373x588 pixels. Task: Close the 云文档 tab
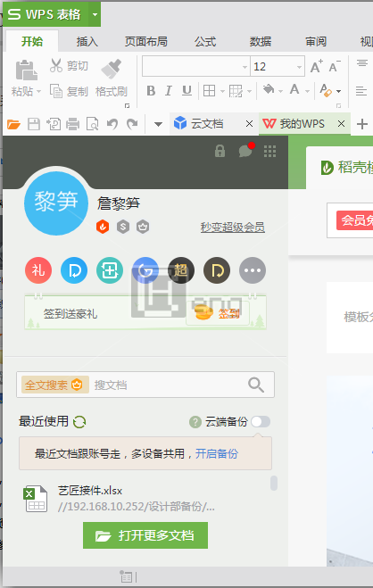point(249,123)
